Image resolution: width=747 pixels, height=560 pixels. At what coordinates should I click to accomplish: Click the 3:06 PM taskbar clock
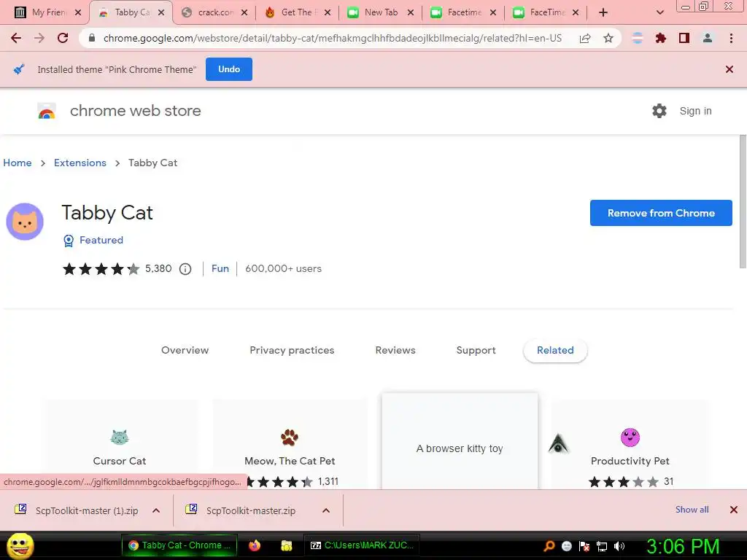coord(683,546)
